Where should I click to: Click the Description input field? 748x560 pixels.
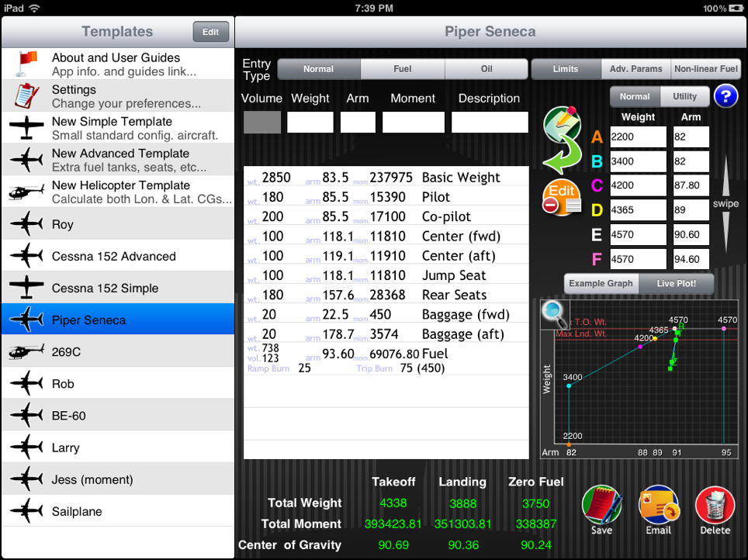coord(490,123)
